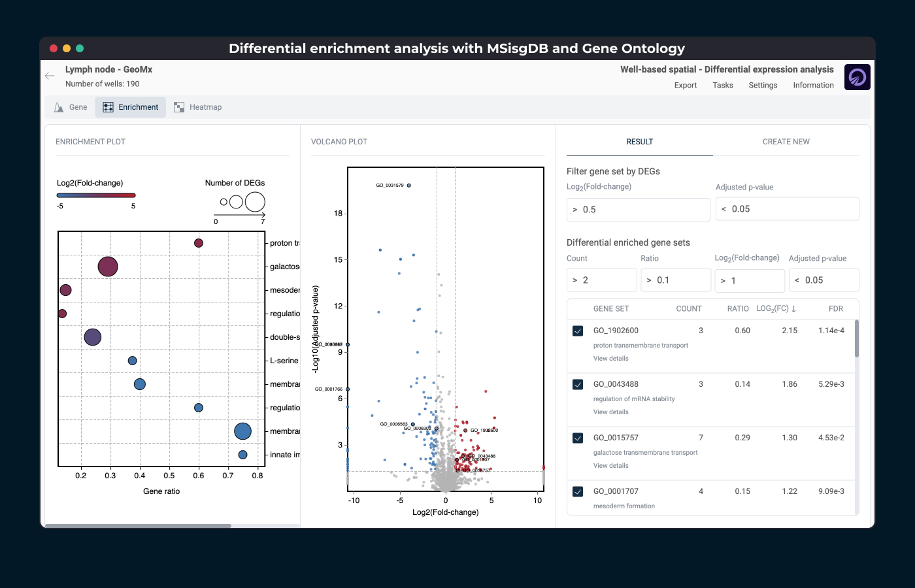Change the Ratio comparison operator
Viewport: 915px width, 588px height.
(649, 280)
